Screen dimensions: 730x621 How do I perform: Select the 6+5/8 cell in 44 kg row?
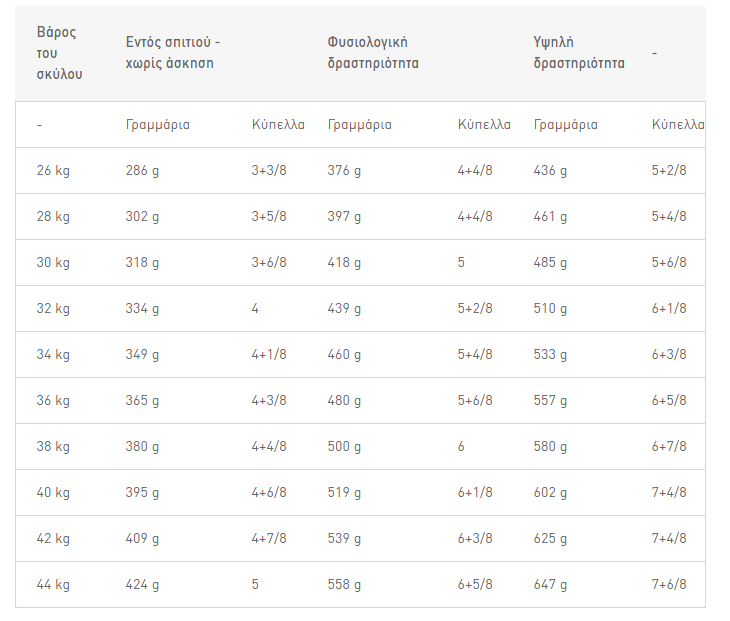(x=475, y=584)
